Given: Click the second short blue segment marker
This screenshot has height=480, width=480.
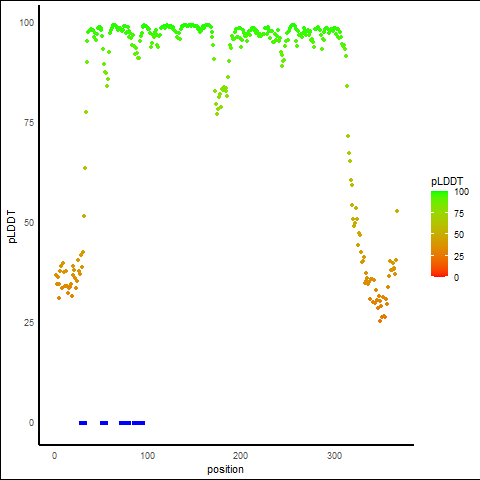Looking at the screenshot, I should (104, 423).
